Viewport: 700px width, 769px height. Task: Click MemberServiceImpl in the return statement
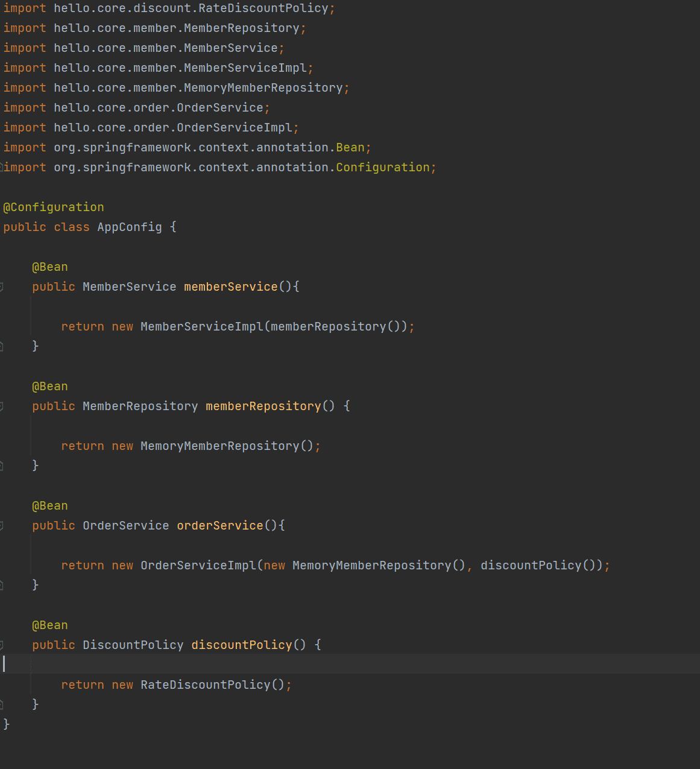click(202, 327)
